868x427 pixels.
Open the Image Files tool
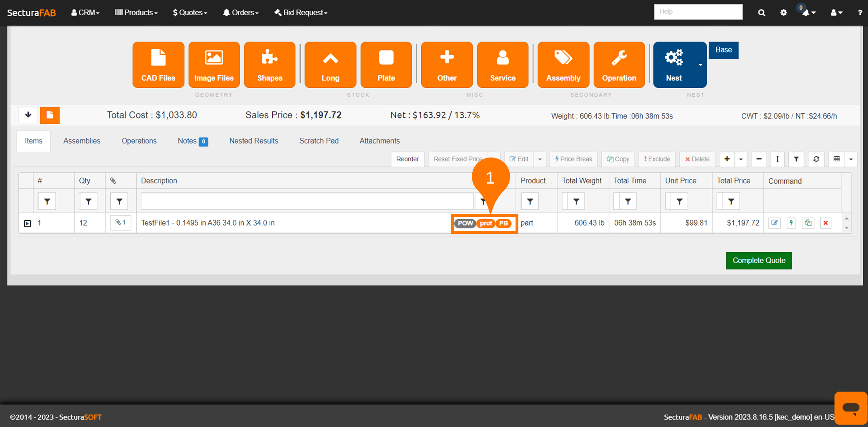click(214, 65)
